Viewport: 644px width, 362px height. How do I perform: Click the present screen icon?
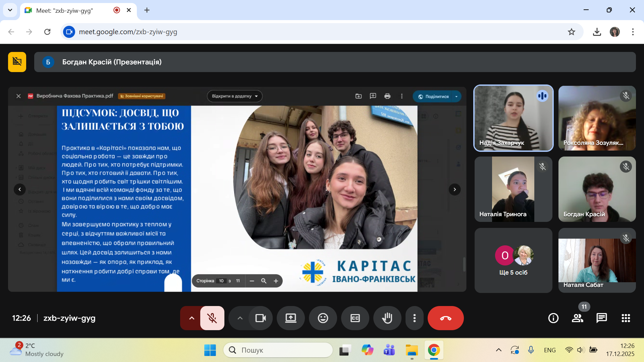(290, 318)
